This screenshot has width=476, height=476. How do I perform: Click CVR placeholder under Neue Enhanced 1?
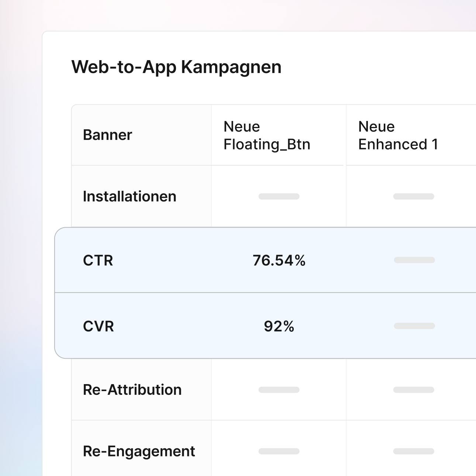pyautogui.click(x=414, y=326)
